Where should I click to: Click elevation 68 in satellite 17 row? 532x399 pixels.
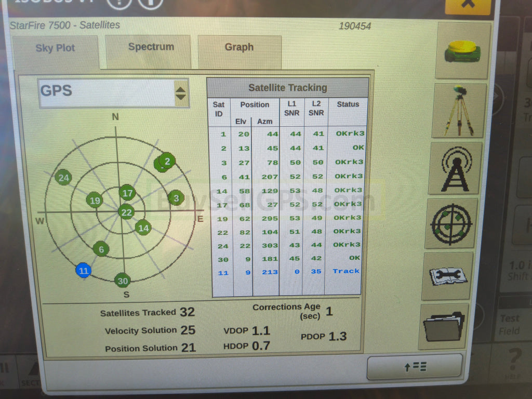(245, 205)
